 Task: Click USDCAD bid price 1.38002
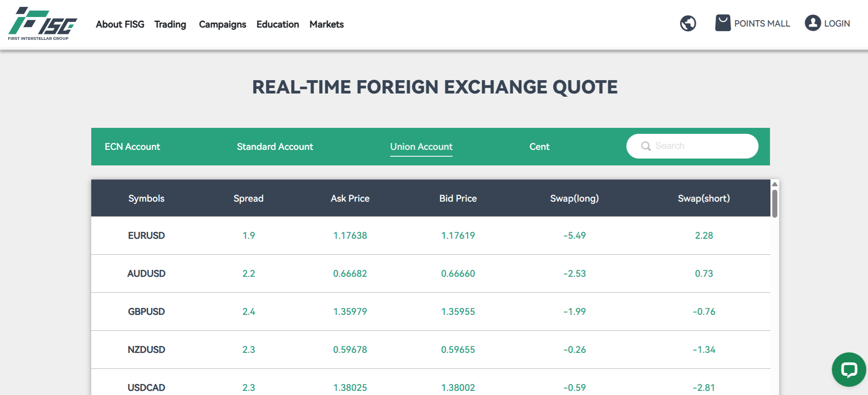458,388
